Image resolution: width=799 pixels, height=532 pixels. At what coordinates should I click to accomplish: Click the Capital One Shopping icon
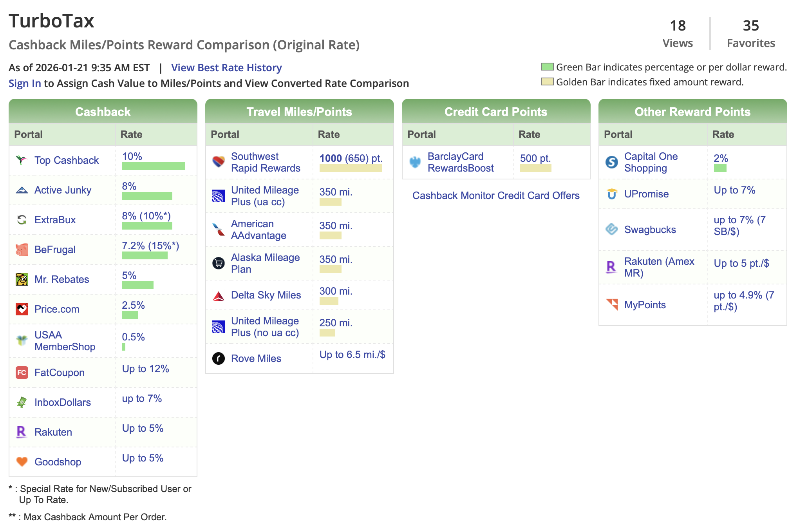pos(611,162)
